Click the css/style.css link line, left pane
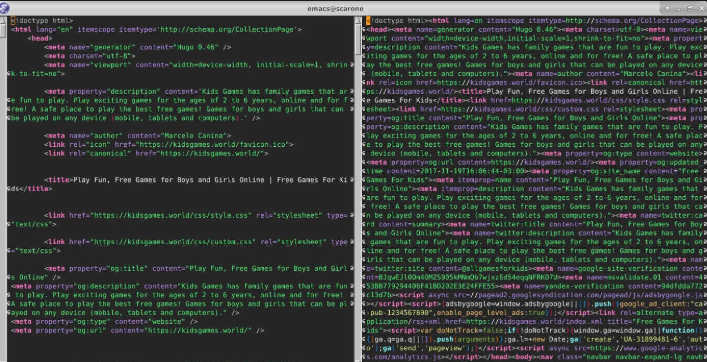Screen dimensions: 707x362 [x=196, y=215]
